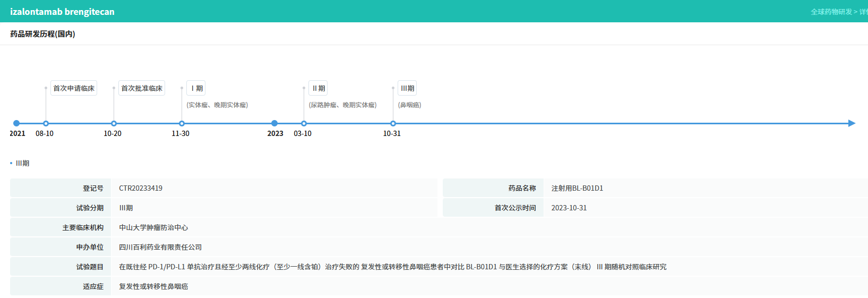Click the 2021 year dot on timeline

(16, 123)
